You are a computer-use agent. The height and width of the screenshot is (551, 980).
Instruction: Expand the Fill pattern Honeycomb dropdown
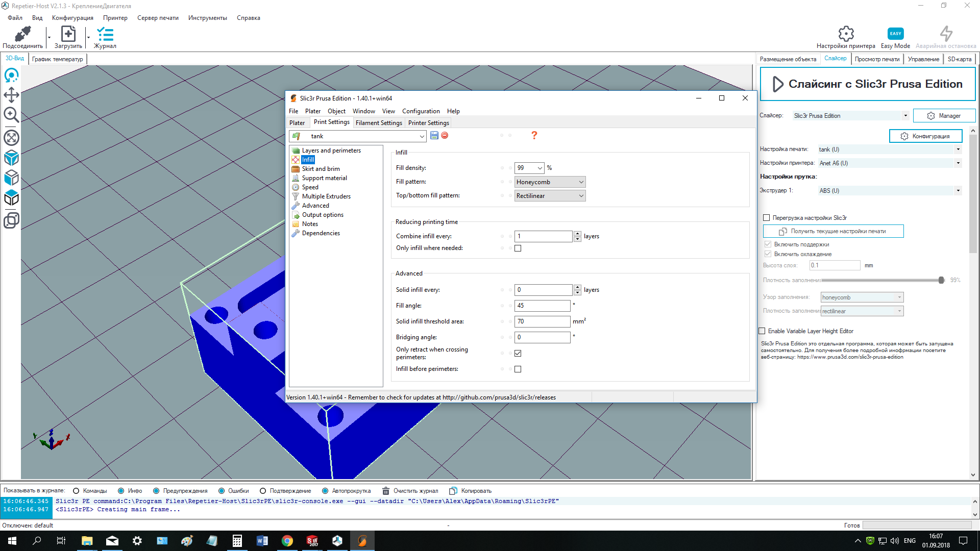(550, 182)
